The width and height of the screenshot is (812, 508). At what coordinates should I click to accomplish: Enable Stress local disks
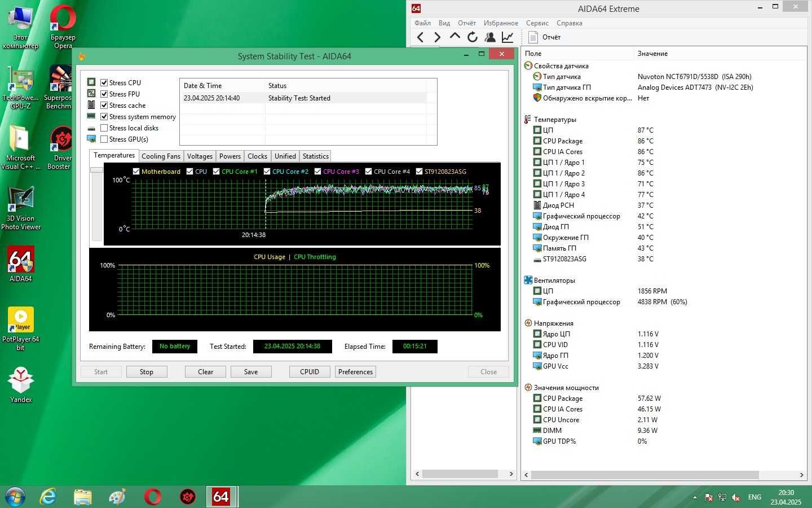click(104, 128)
